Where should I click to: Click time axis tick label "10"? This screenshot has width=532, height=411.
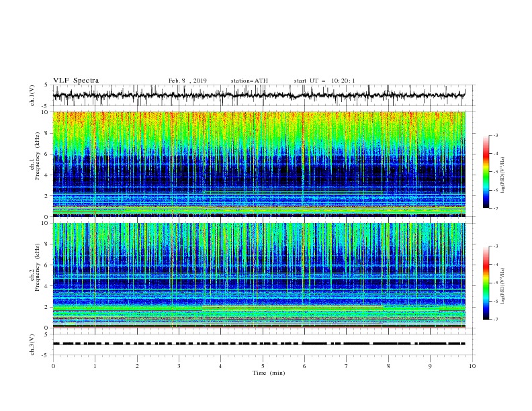tap(472, 366)
